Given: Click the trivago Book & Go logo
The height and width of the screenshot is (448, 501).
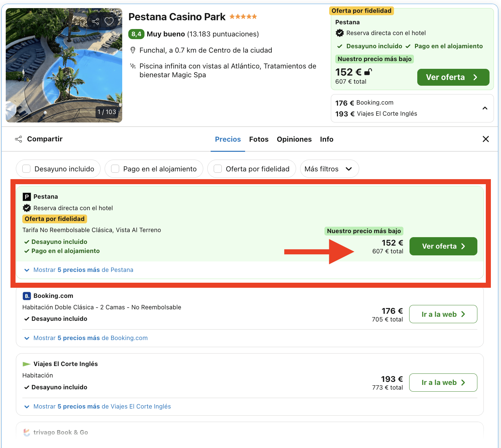Looking at the screenshot, I should [27, 432].
